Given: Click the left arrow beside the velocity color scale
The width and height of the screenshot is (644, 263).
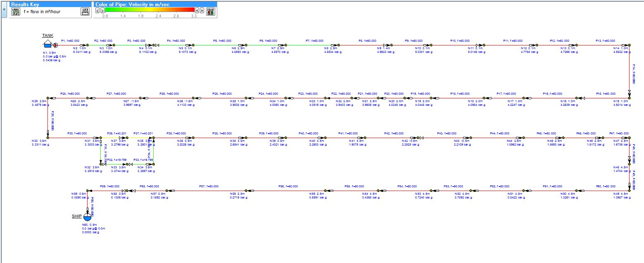Looking at the screenshot, I should (x=97, y=10).
